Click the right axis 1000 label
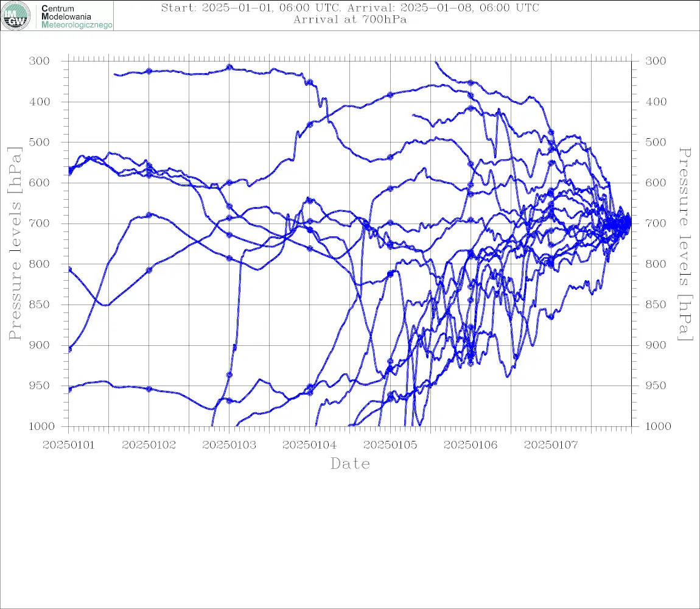This screenshot has height=609, width=700. pyautogui.click(x=658, y=426)
